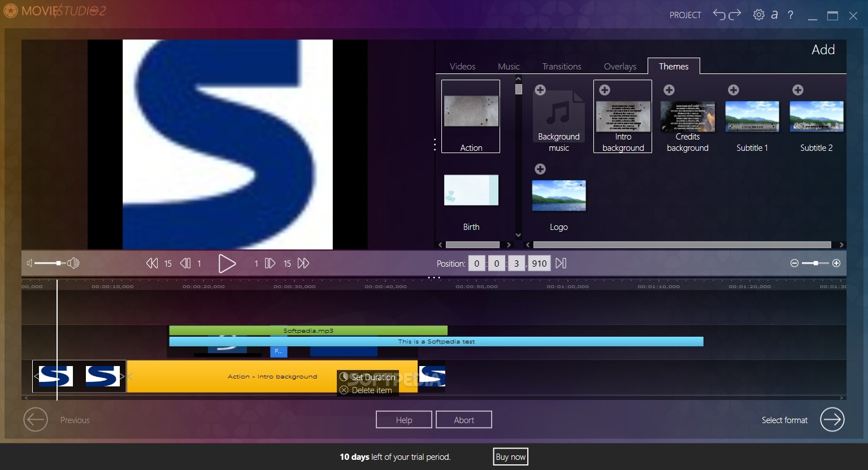Play the preview
The width and height of the screenshot is (868, 470).
coord(227,263)
